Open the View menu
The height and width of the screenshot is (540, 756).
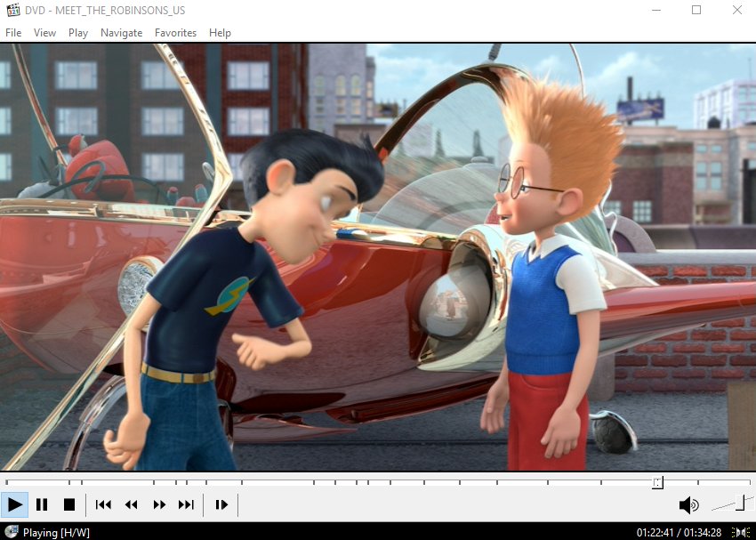44,33
